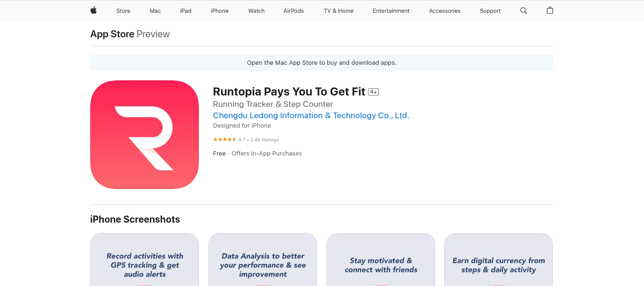This screenshot has width=644, height=286.
Task: Open the Entertainment menu item
Action: pyautogui.click(x=391, y=11)
